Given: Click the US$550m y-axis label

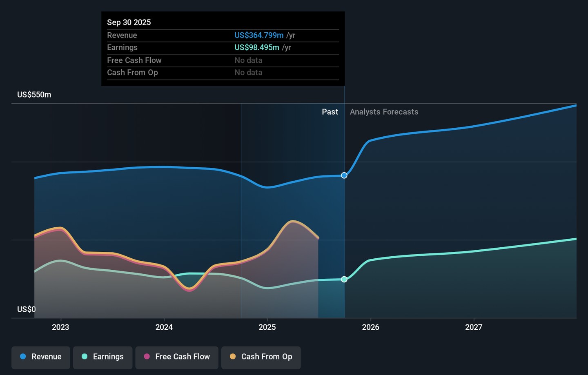Looking at the screenshot, I should pyautogui.click(x=34, y=95).
